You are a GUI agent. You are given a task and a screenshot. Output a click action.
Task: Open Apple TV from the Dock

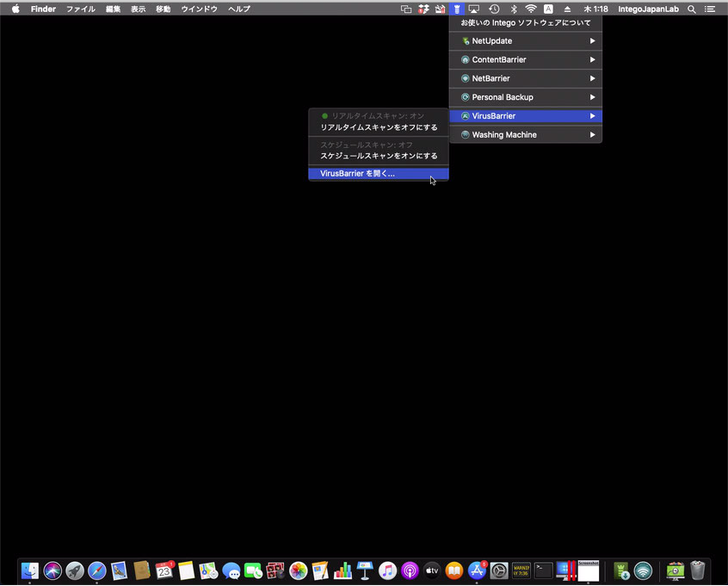(x=432, y=571)
